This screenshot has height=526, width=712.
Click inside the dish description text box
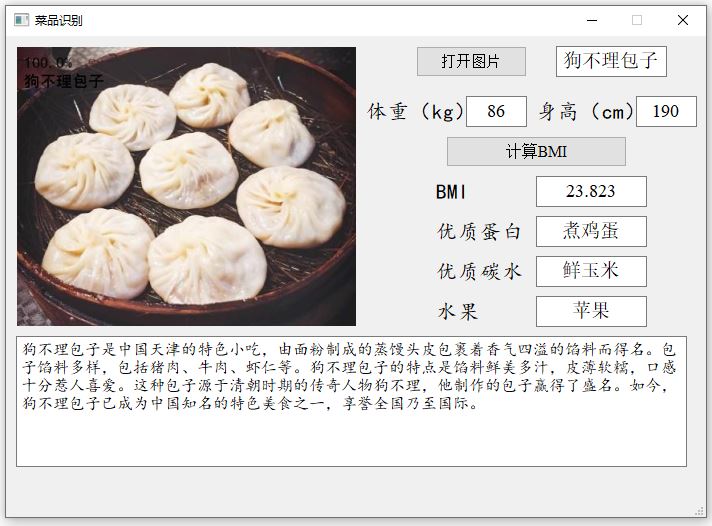pos(351,402)
